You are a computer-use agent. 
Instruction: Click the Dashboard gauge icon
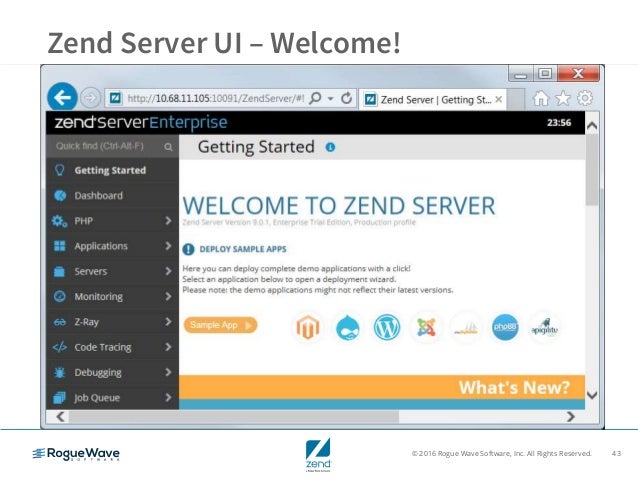(x=60, y=195)
